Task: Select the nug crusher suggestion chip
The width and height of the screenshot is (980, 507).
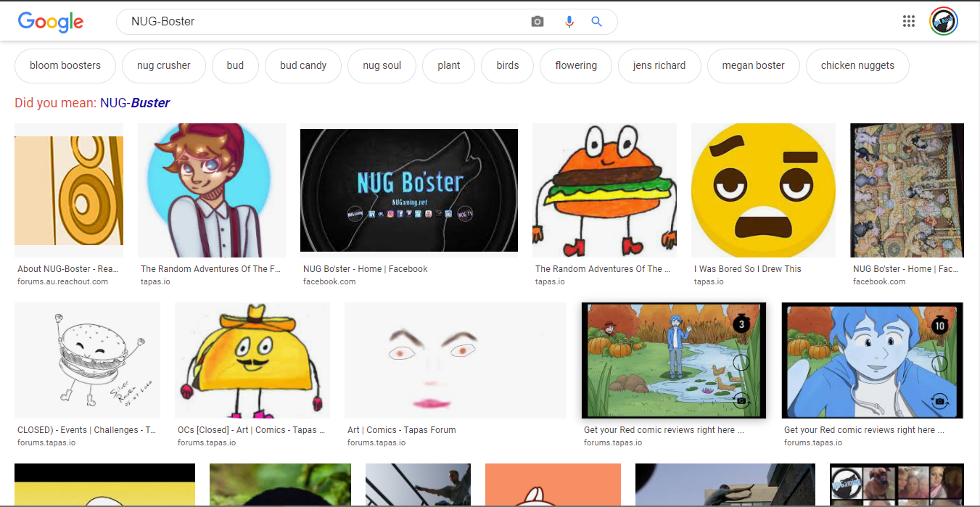Action: point(164,65)
